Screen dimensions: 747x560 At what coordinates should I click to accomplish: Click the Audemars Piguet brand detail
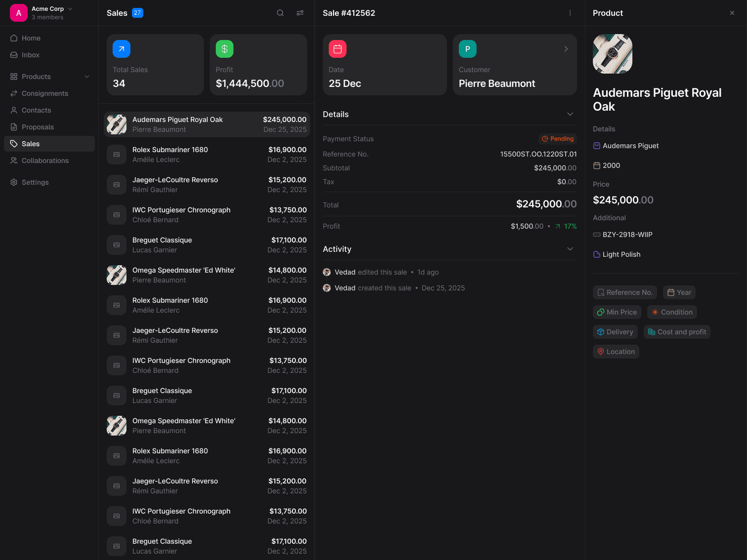[x=626, y=146]
